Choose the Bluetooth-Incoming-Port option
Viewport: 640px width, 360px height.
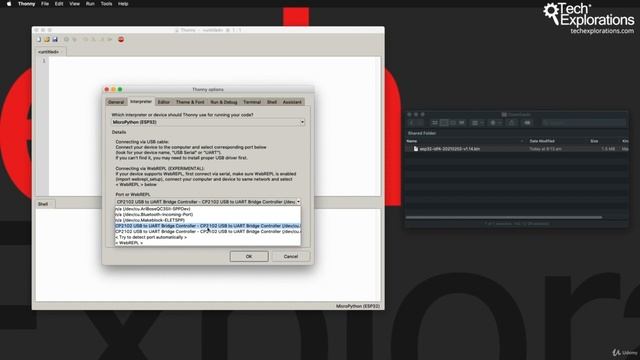point(208,214)
